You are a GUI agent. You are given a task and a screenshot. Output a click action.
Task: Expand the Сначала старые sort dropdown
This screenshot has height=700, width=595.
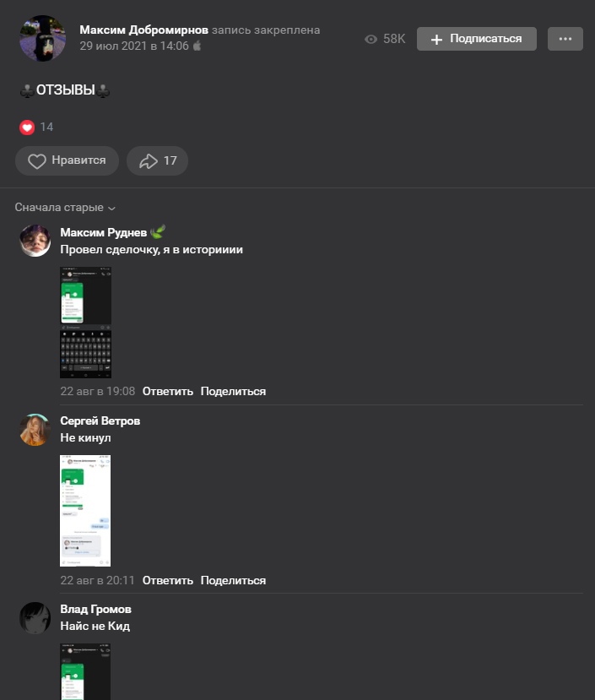(x=65, y=208)
